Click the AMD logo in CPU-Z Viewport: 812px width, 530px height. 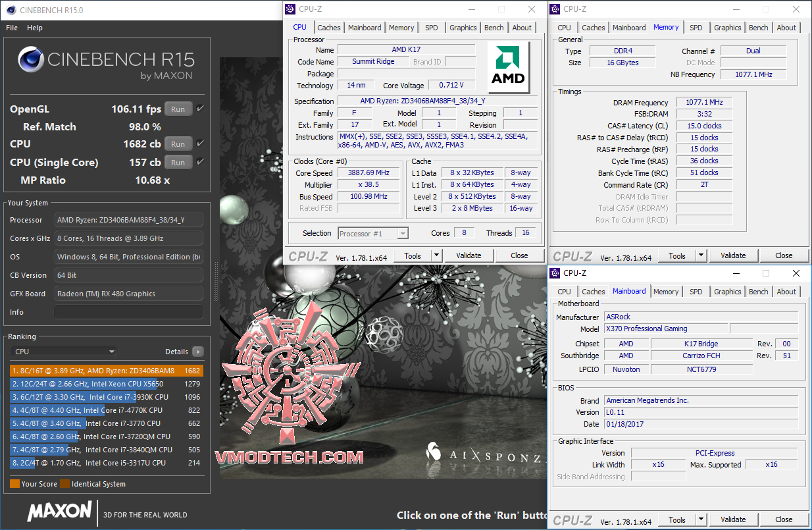tap(509, 68)
